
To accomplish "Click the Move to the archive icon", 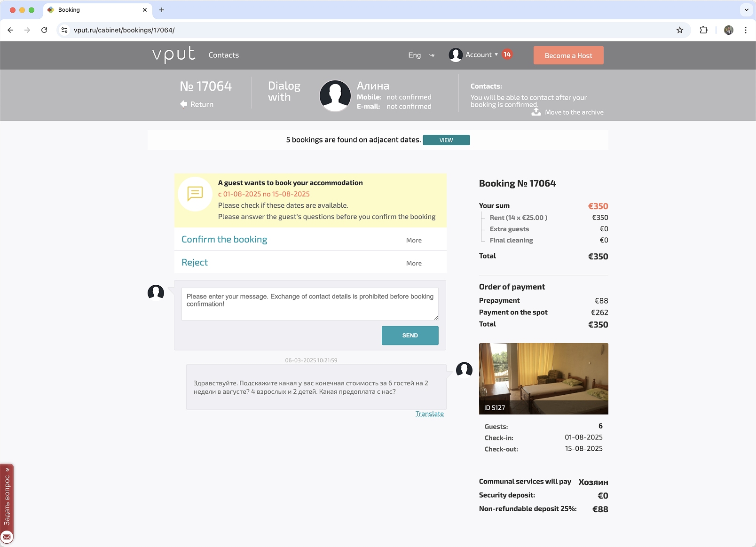I will tap(536, 112).
